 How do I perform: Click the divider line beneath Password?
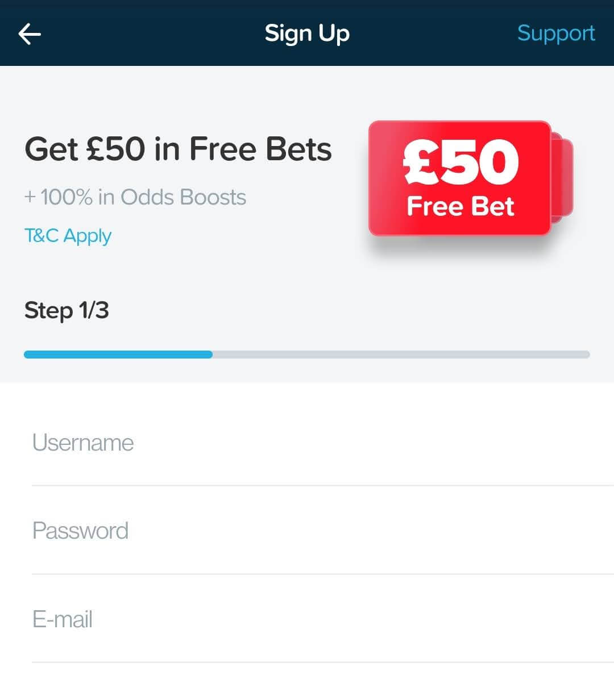coord(323,574)
